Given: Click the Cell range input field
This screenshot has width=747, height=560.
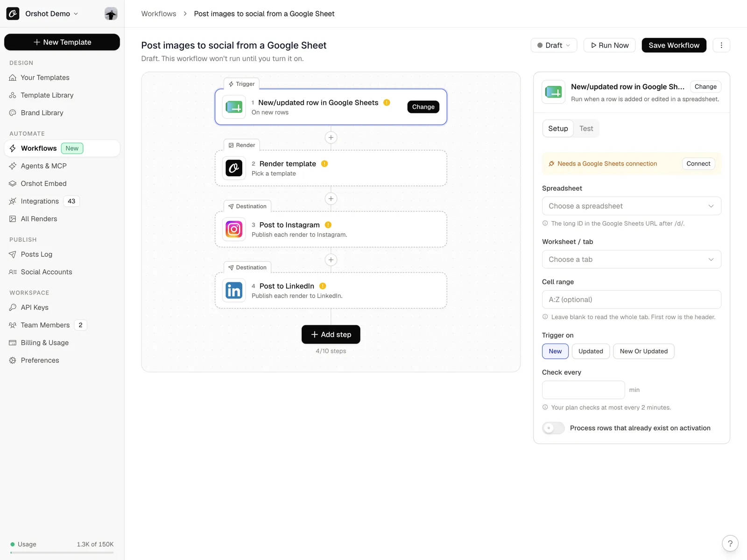Looking at the screenshot, I should pyautogui.click(x=631, y=300).
